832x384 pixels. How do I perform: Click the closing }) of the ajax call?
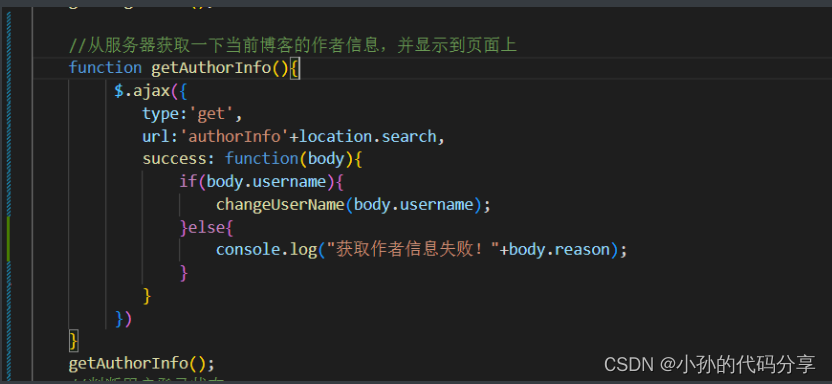coord(124,318)
